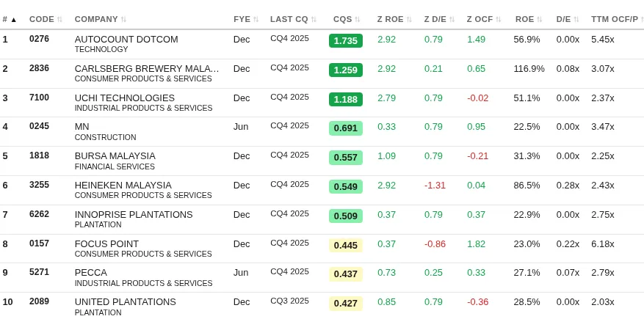Click the FINANCIAL SERVICES sector label

point(115,166)
